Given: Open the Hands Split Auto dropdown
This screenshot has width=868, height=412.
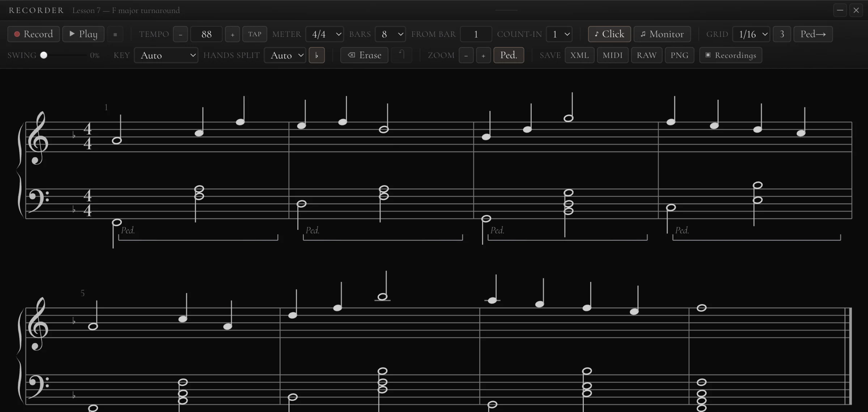Looking at the screenshot, I should [x=285, y=55].
